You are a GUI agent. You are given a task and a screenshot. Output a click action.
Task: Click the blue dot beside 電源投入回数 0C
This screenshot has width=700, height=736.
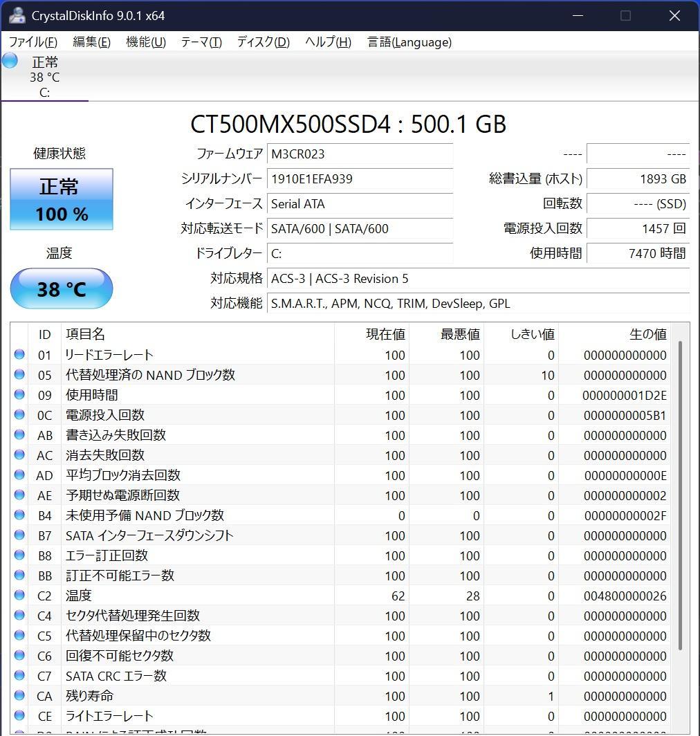(19, 415)
